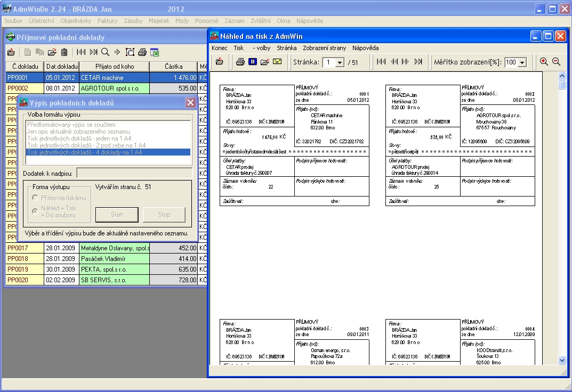Click the Start button in Výpis dialog
The width and height of the screenshot is (572, 392).
pyautogui.click(x=117, y=215)
